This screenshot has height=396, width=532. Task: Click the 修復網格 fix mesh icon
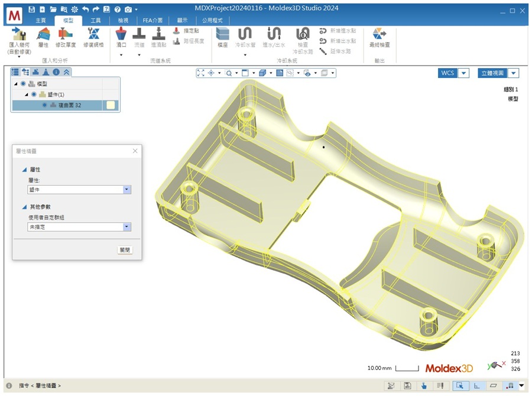(93, 34)
